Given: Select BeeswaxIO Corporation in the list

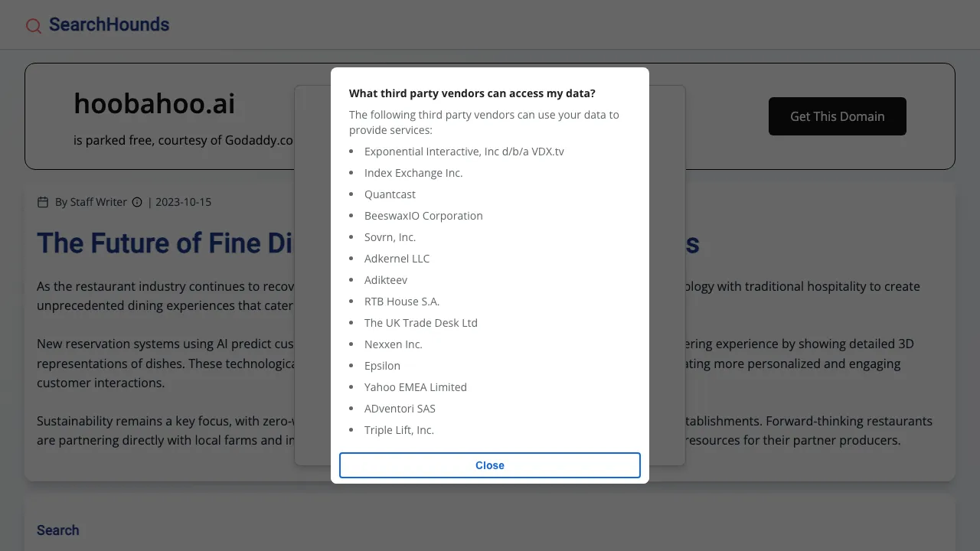Looking at the screenshot, I should (423, 216).
